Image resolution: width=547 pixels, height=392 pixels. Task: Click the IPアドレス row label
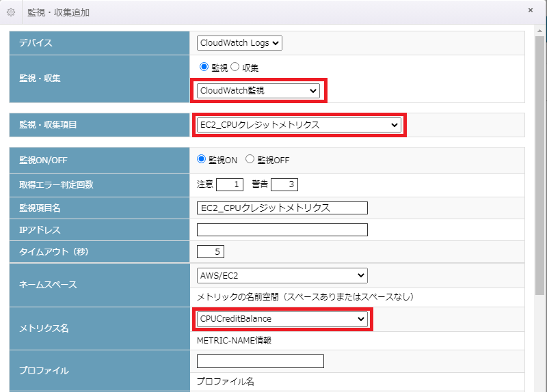(x=40, y=230)
